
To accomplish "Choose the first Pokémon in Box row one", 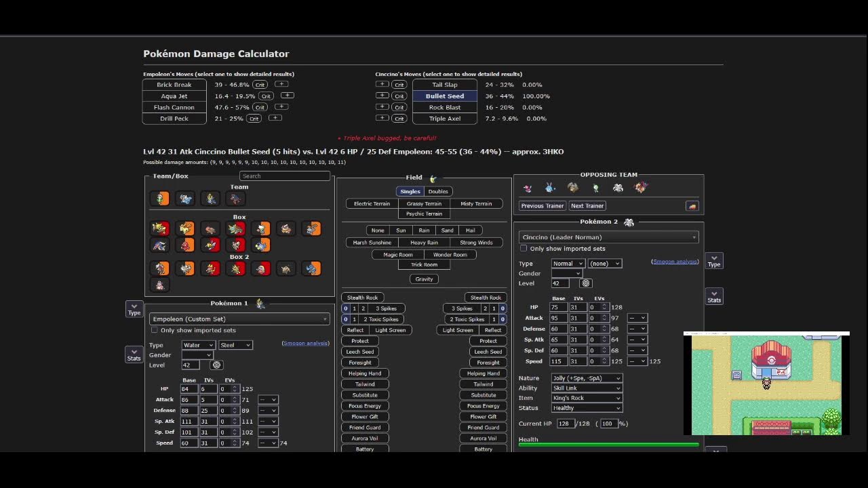I will 161,229.
